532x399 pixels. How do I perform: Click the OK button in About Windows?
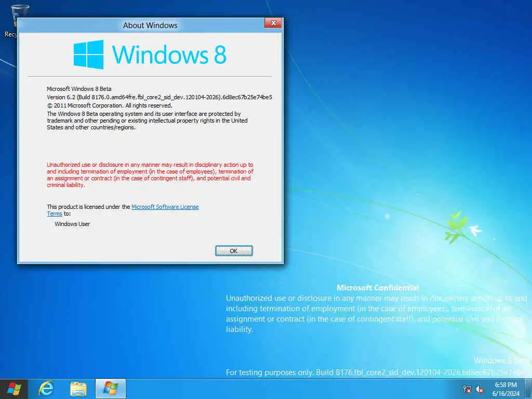(234, 251)
